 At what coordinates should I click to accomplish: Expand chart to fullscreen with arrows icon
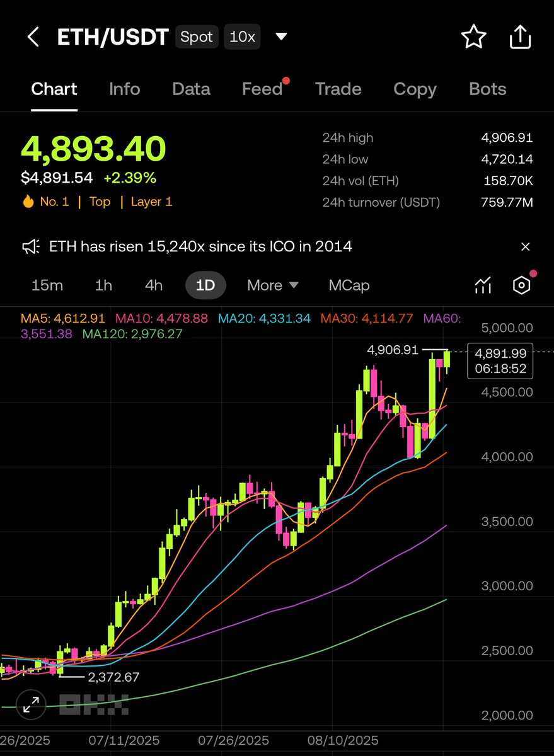tap(30, 705)
